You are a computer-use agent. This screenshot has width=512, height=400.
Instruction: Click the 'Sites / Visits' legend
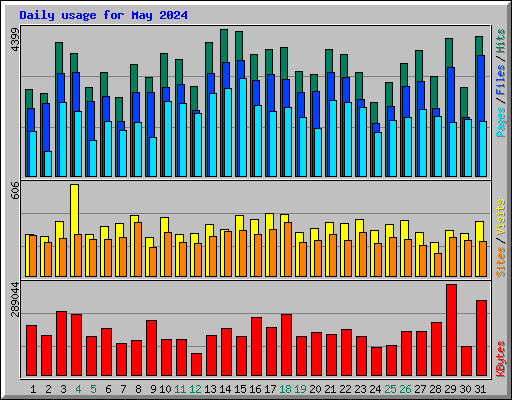(500, 238)
